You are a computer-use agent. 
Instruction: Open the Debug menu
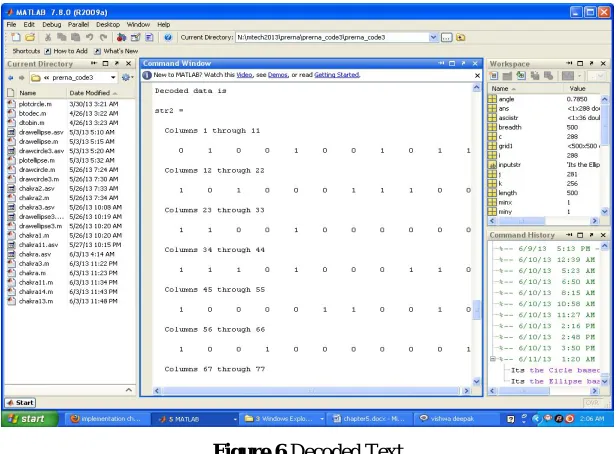click(x=52, y=24)
